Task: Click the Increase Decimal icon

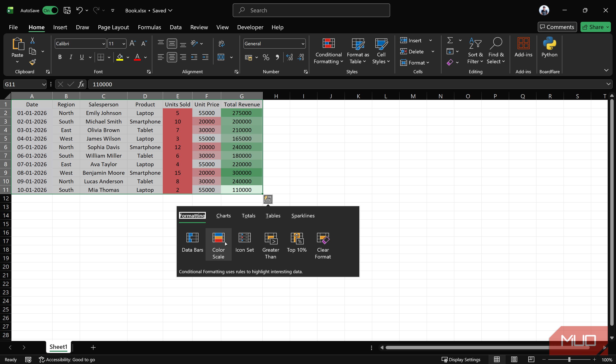Action: (x=289, y=57)
